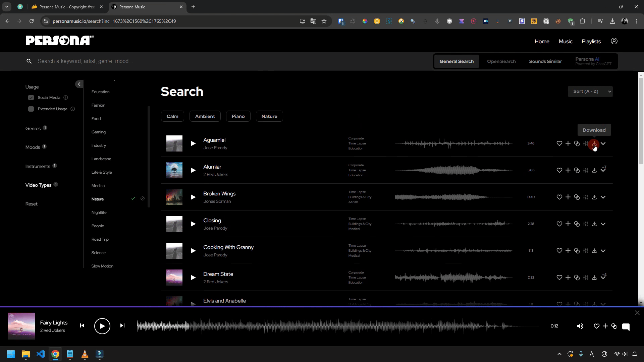The image size is (644, 362).
Task: Open the Playlists navigation menu item
Action: 591,42
